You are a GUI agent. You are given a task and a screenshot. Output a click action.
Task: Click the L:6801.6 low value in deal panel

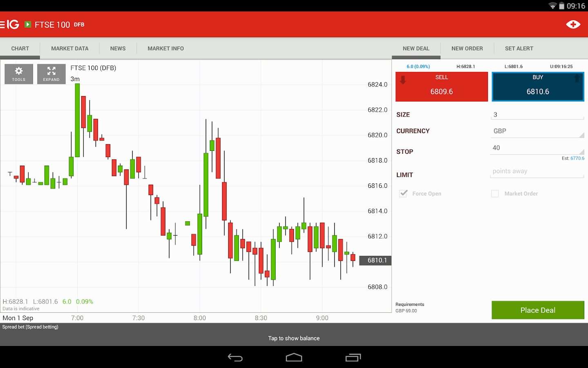pyautogui.click(x=514, y=66)
